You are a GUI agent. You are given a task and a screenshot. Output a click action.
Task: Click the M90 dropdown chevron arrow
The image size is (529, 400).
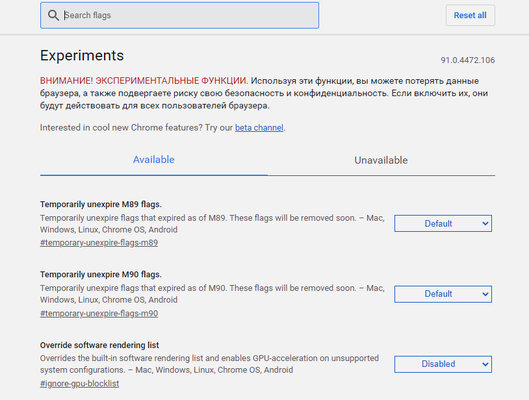(485, 294)
